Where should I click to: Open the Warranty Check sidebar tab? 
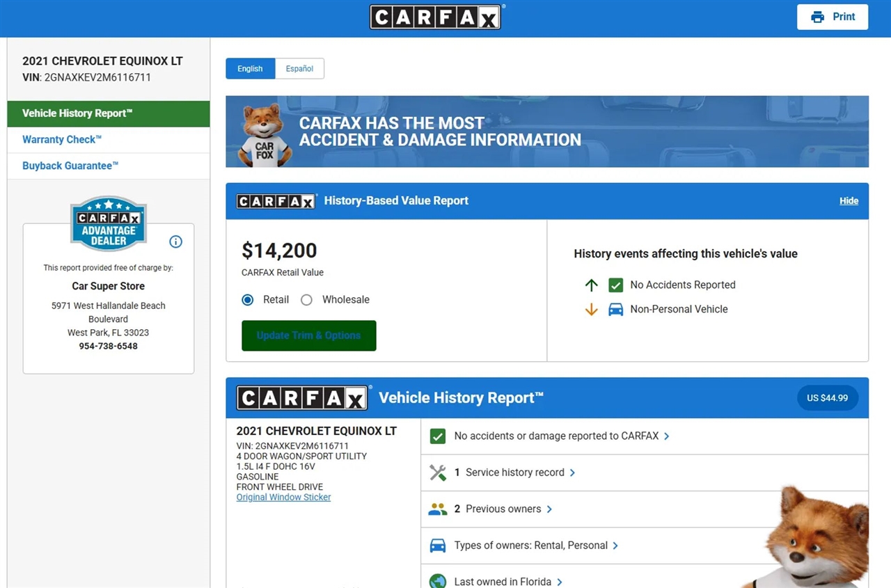click(62, 140)
